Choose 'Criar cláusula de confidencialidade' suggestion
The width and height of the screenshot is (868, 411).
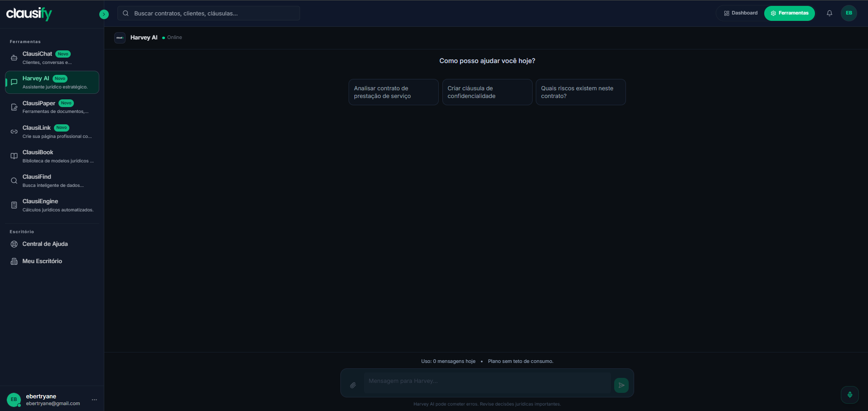(487, 92)
